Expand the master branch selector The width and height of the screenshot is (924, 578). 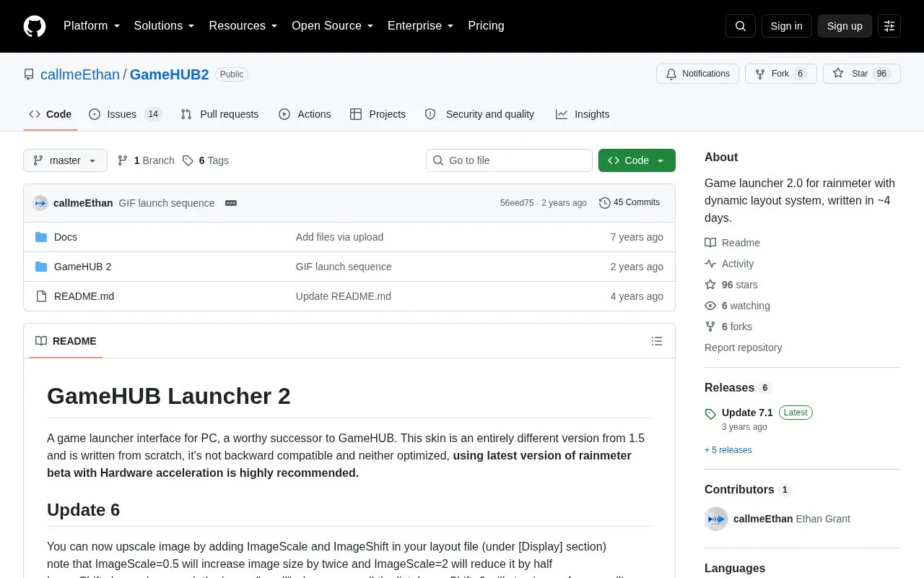[x=65, y=160]
